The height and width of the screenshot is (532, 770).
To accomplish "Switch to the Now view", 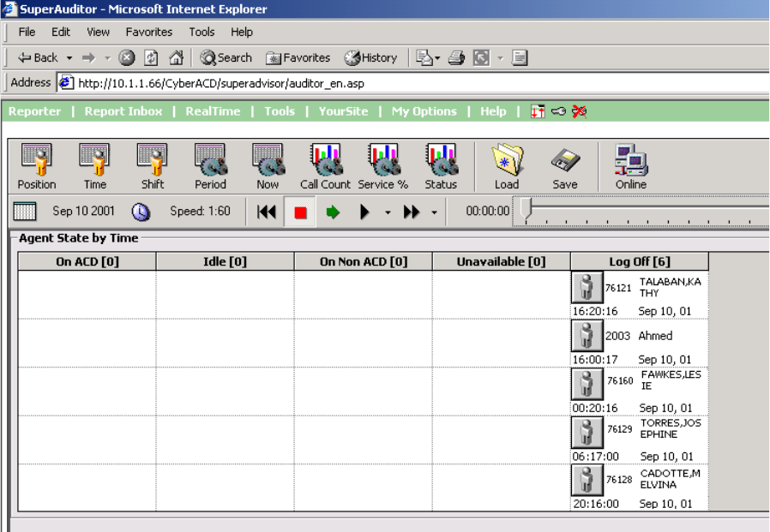I will 268,166.
